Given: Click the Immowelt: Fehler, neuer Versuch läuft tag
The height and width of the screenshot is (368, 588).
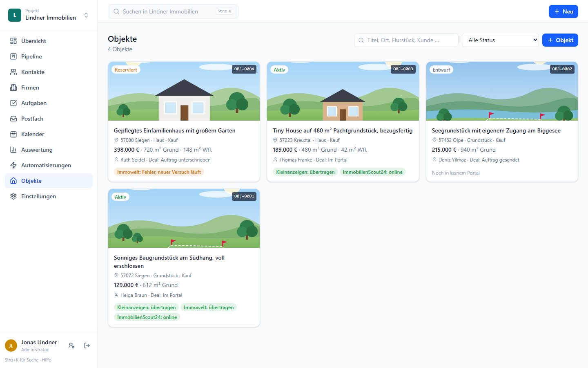Looking at the screenshot, I should pos(159,172).
